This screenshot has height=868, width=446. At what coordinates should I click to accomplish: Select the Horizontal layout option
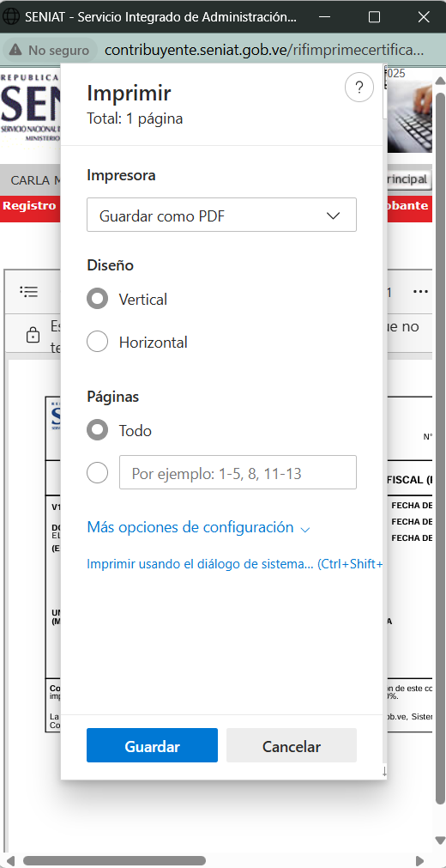(x=98, y=342)
